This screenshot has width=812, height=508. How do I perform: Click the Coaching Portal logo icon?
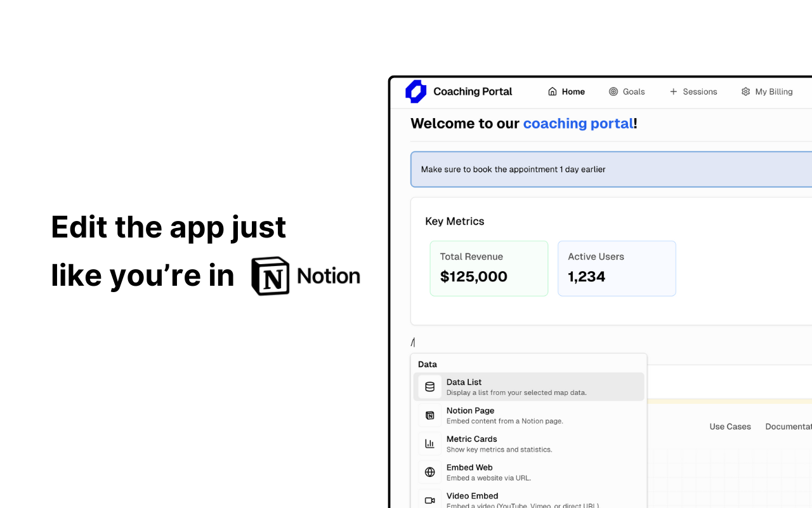pyautogui.click(x=416, y=91)
